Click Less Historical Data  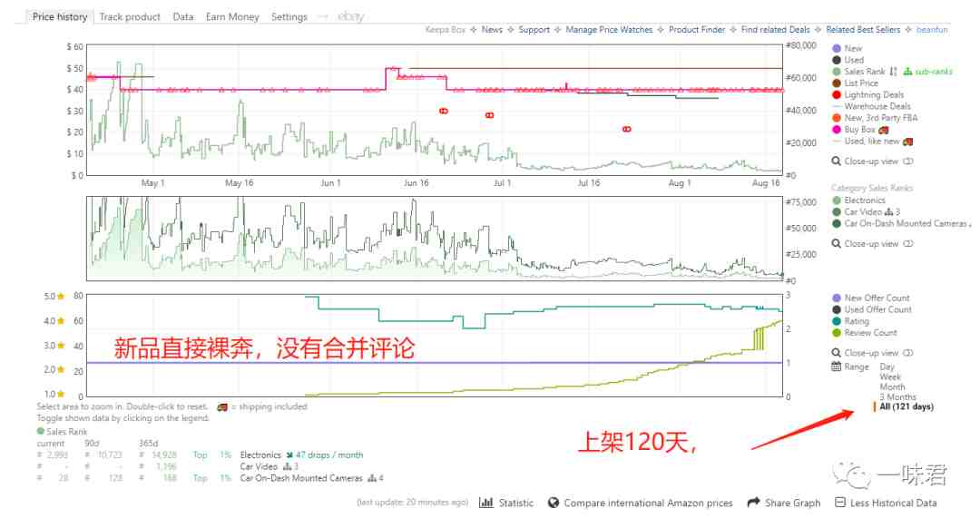887,503
